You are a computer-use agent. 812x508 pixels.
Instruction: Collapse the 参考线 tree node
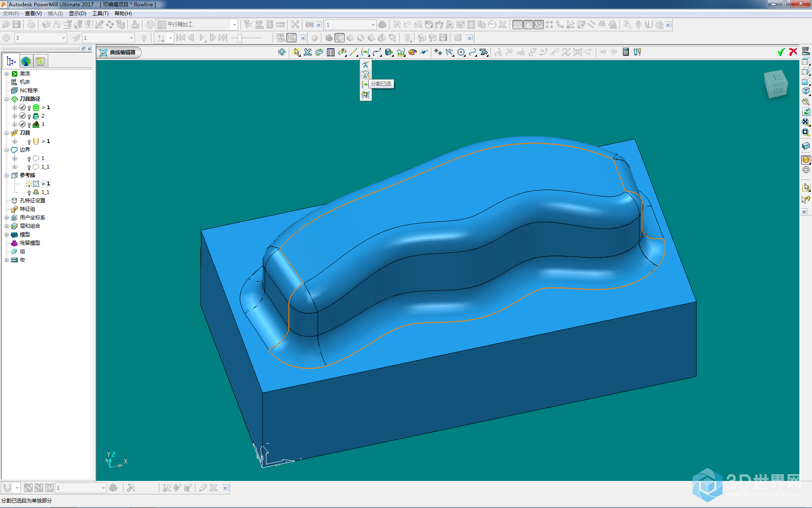tap(7, 175)
